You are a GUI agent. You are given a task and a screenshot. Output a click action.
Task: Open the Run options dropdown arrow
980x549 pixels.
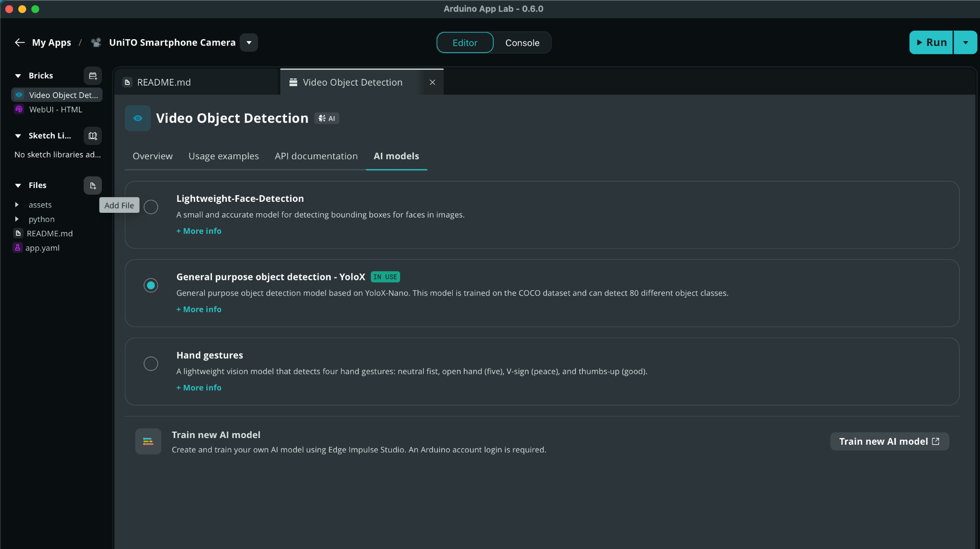966,43
